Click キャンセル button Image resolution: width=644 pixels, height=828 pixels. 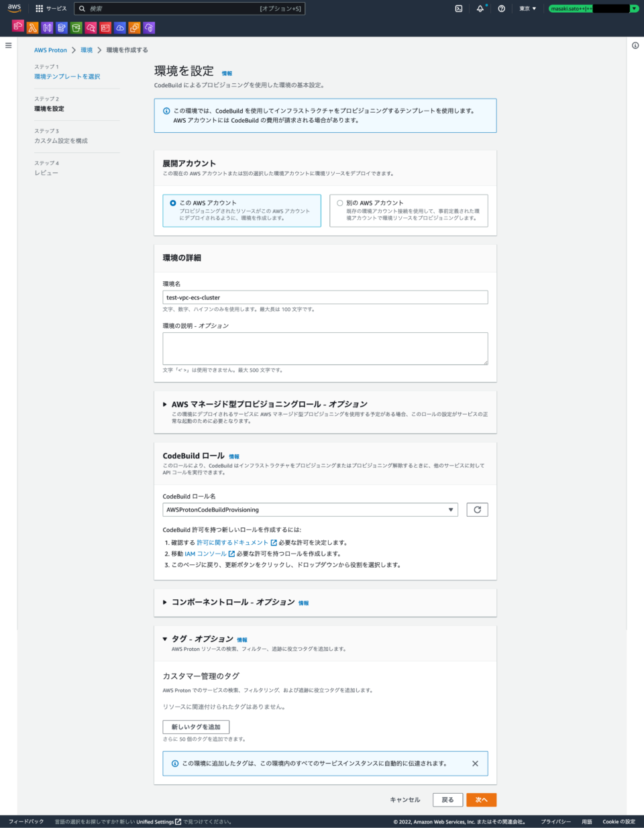(x=405, y=800)
